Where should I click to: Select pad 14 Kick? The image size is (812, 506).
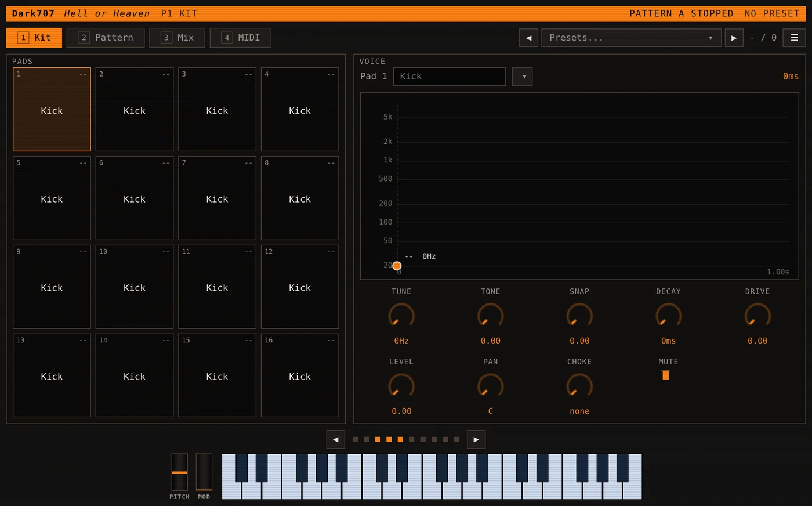pos(135,375)
